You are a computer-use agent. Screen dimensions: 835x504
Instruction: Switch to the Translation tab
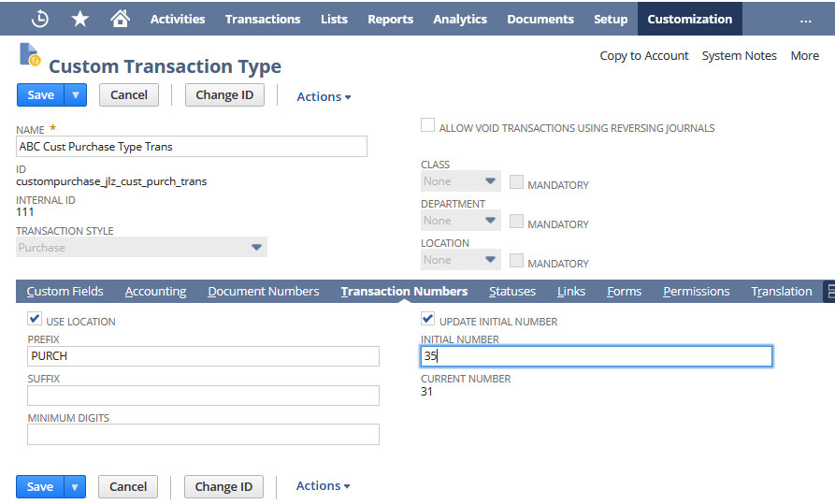tap(781, 292)
